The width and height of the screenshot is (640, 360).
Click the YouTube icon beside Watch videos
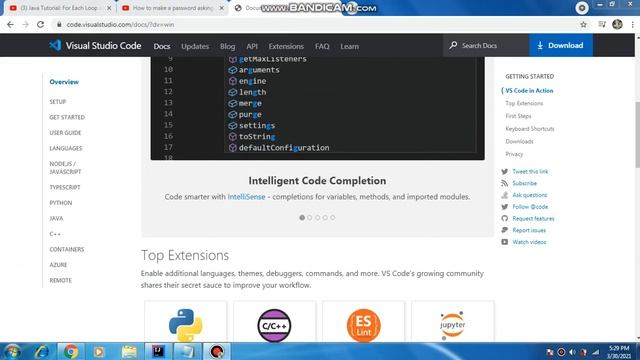tap(504, 242)
